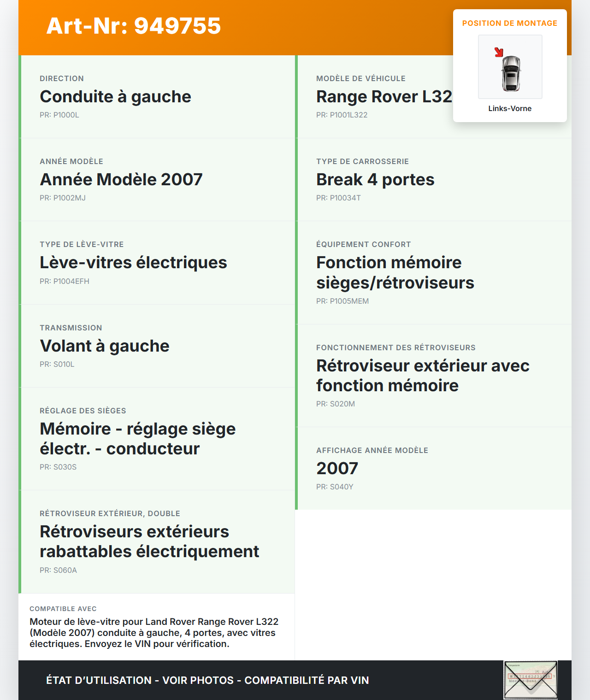The width and height of the screenshot is (590, 700).
Task: Click the red arrow on the car diagram
Action: coord(499,52)
